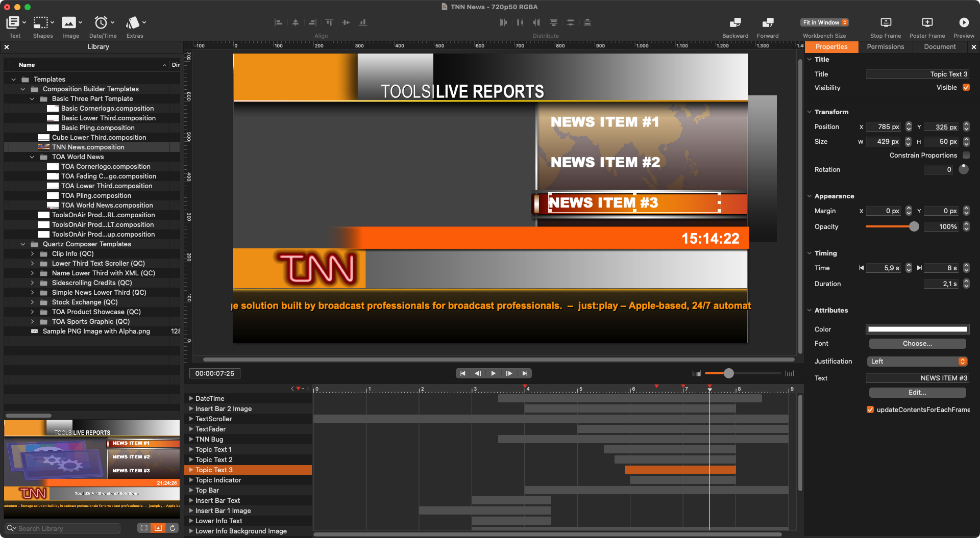Collapse Composition Builder Templates folder
Screen dimensions: 980x538
(23, 89)
